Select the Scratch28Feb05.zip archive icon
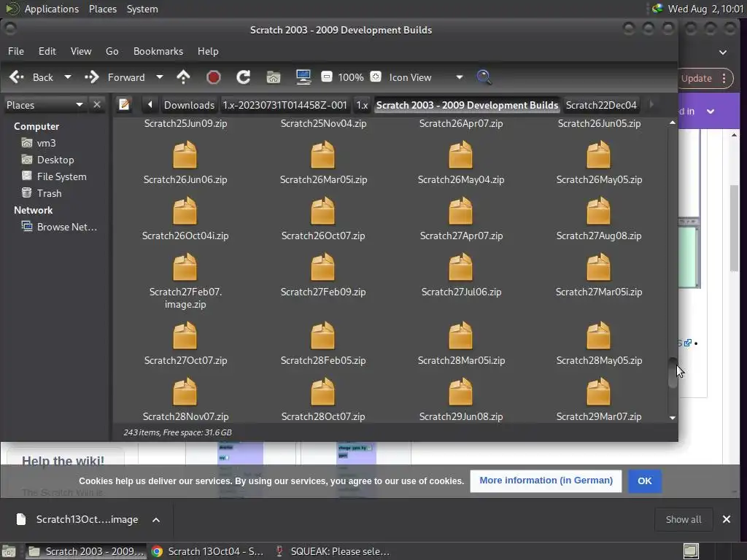747x560 pixels. [323, 336]
